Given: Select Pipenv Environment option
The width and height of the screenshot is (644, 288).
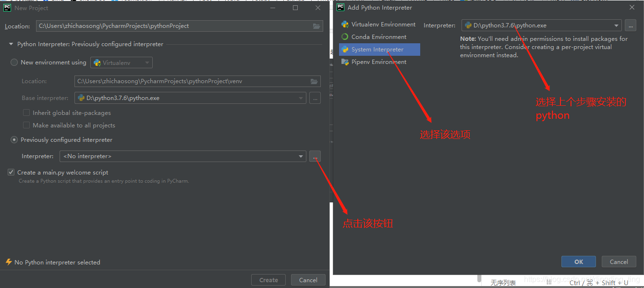Looking at the screenshot, I should point(379,62).
